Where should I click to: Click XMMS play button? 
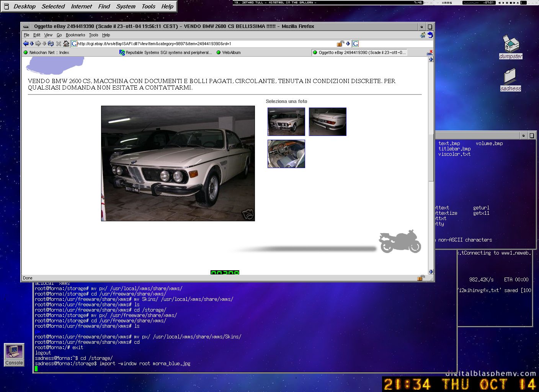click(x=503, y=3)
